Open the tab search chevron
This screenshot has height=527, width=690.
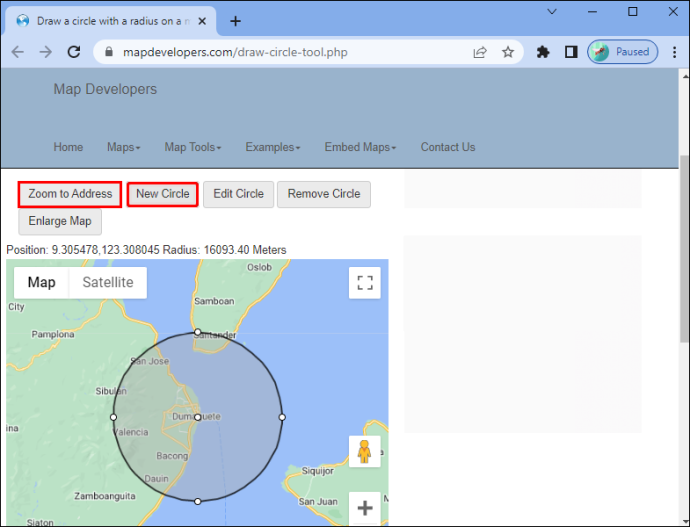click(x=552, y=11)
